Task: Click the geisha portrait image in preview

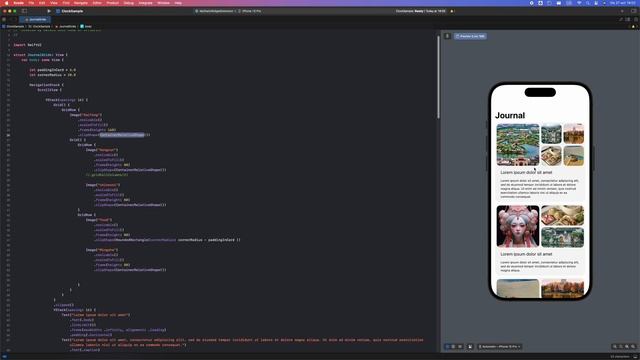Action: 518,226
